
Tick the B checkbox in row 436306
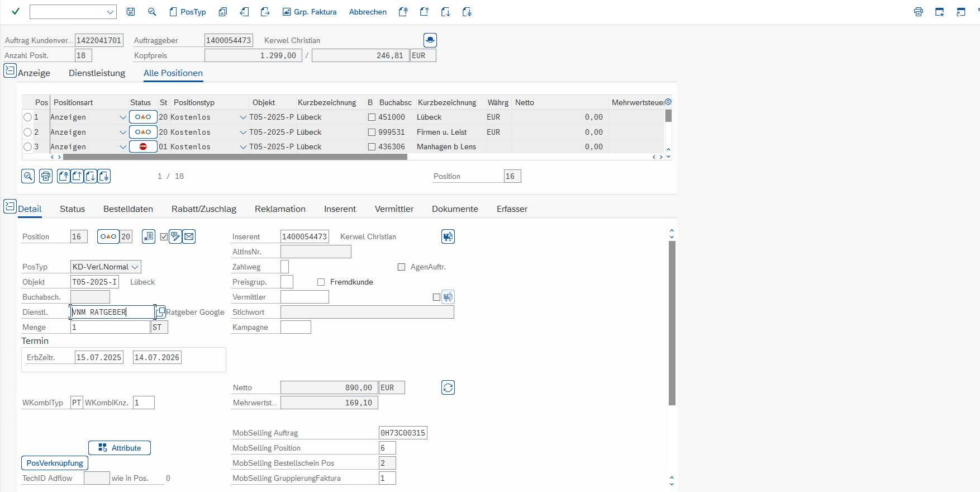tap(372, 147)
